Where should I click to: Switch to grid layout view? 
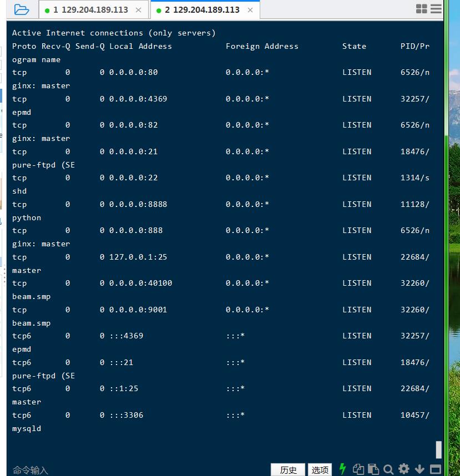pyautogui.click(x=422, y=9)
